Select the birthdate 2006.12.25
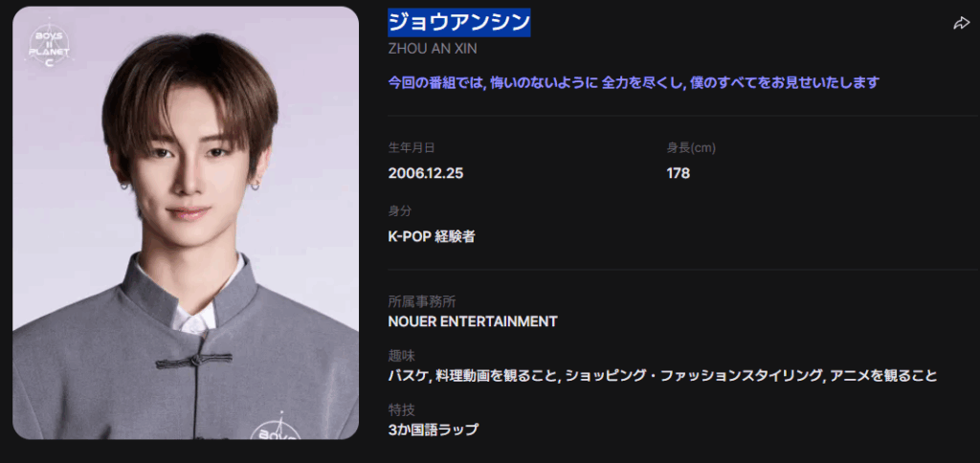The width and height of the screenshot is (980, 463). tap(426, 173)
